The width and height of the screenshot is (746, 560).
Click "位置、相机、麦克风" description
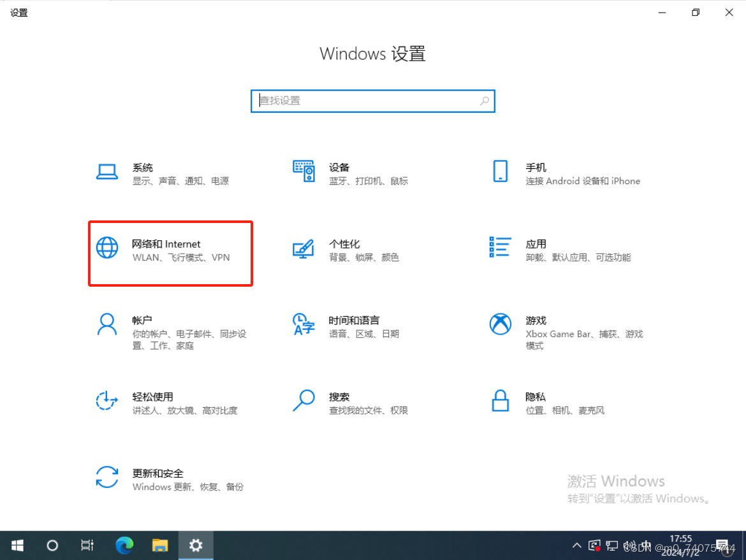565,411
